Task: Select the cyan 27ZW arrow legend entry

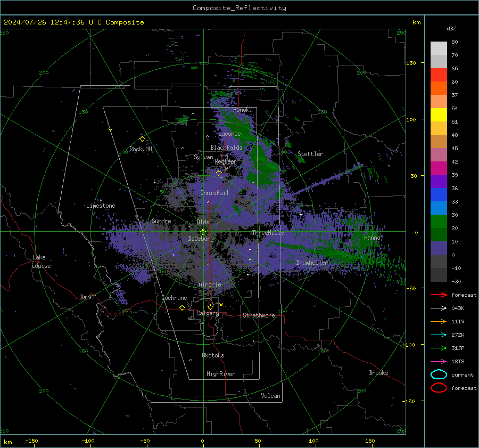Action: pyautogui.click(x=439, y=335)
